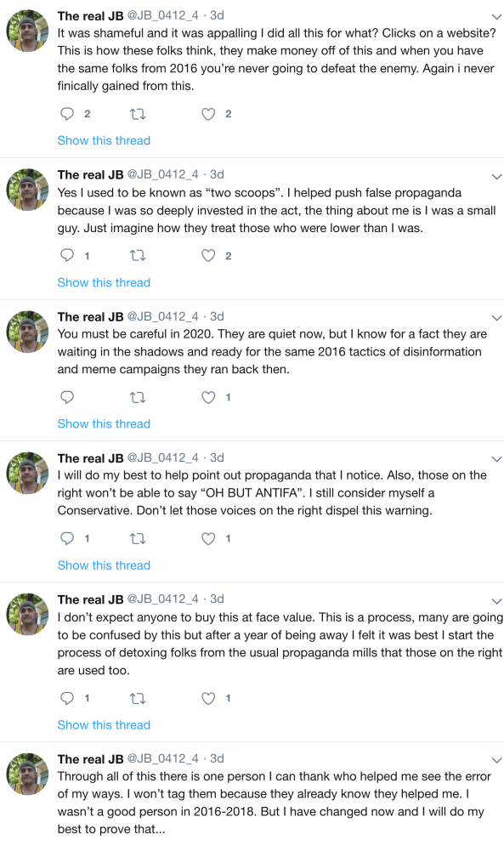The width and height of the screenshot is (504, 846).
Task: Like the 'OH BUT ANTIFA' tweet
Action: point(208,538)
